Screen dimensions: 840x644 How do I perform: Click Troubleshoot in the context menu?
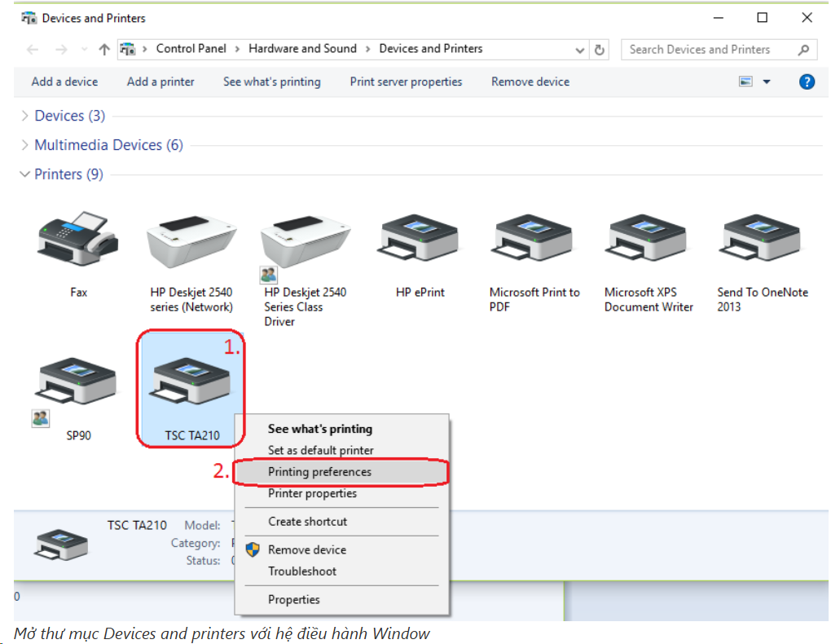click(302, 571)
